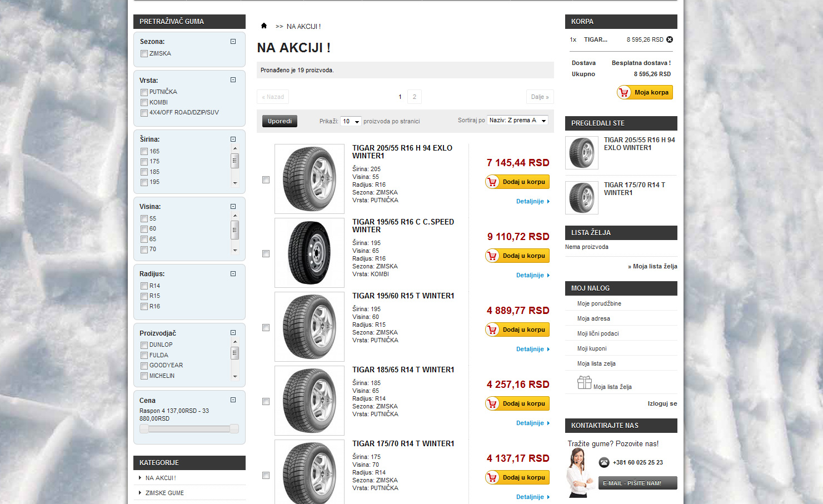Check width 195 filter
The image size is (823, 504).
[144, 182]
